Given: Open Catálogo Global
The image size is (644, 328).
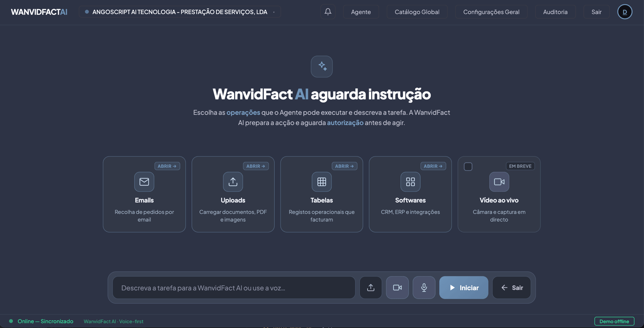Looking at the screenshot, I should (417, 12).
